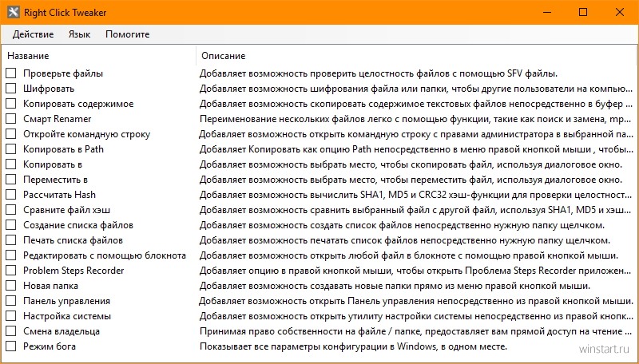Check the Копировать содержимое option

point(11,104)
